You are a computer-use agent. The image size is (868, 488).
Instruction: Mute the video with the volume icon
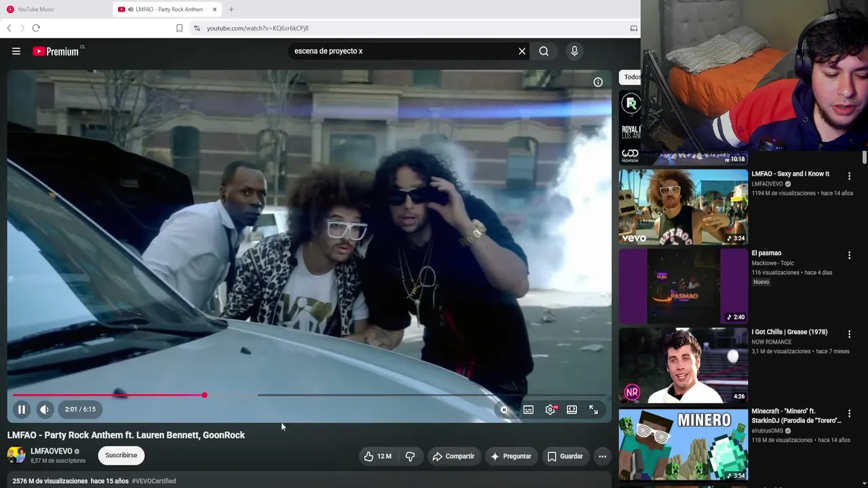tap(44, 409)
